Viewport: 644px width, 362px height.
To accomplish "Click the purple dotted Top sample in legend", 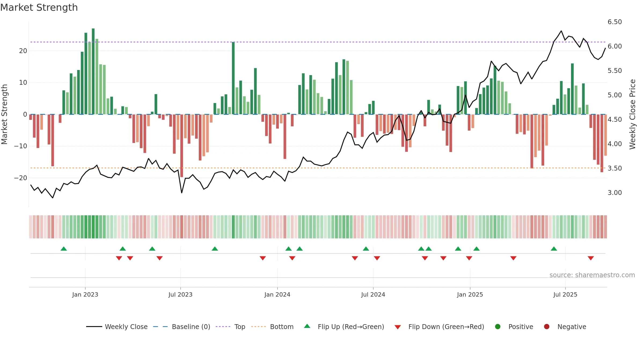I will 223,327.
